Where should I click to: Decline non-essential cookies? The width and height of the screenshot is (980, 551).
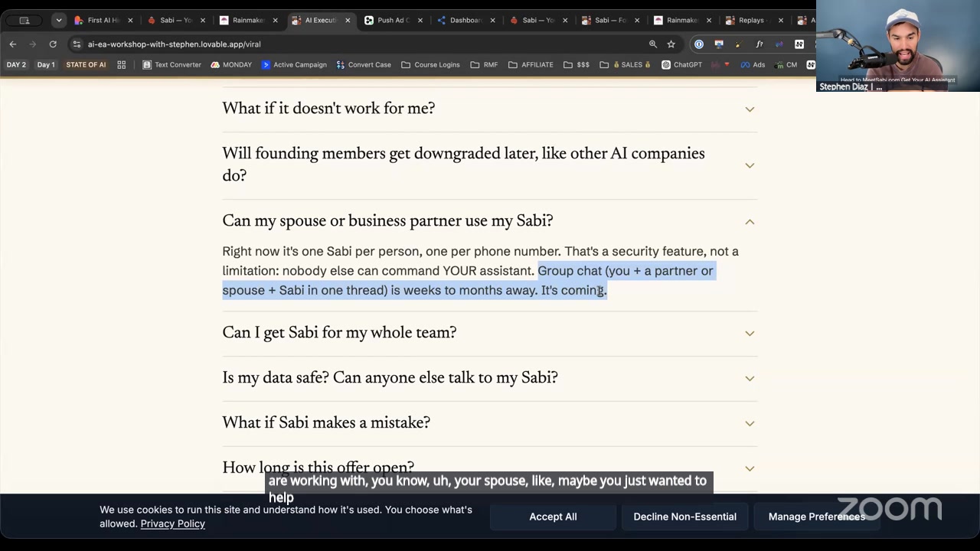(x=684, y=517)
